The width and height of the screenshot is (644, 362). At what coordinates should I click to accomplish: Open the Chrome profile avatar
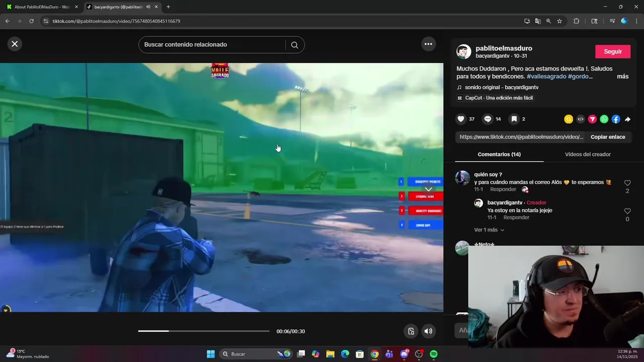pyautogui.click(x=624, y=21)
